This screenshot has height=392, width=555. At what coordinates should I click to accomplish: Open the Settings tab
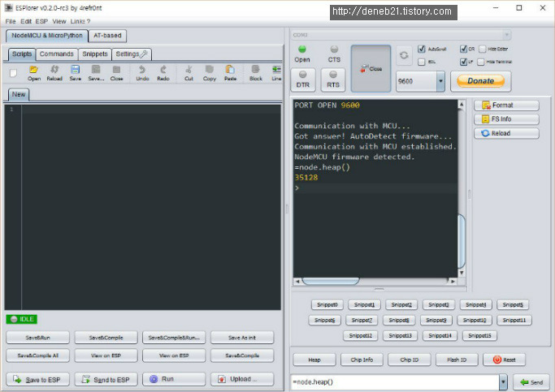pos(132,54)
